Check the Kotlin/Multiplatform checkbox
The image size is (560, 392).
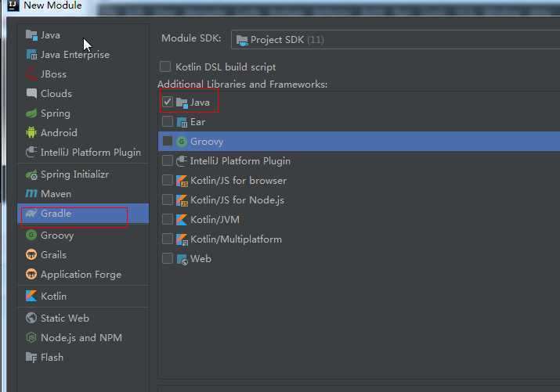coord(167,239)
